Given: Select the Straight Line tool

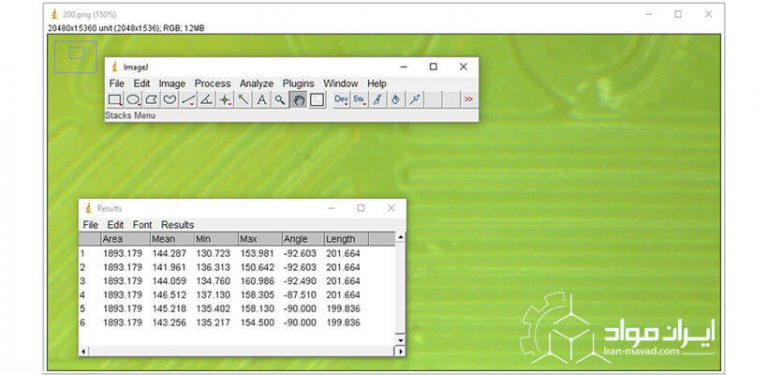Looking at the screenshot, I should pos(188,100).
